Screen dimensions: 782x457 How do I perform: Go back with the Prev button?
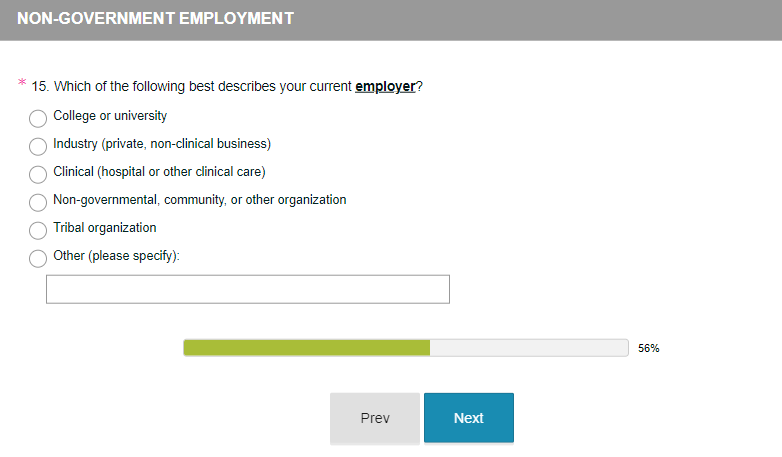click(x=375, y=418)
